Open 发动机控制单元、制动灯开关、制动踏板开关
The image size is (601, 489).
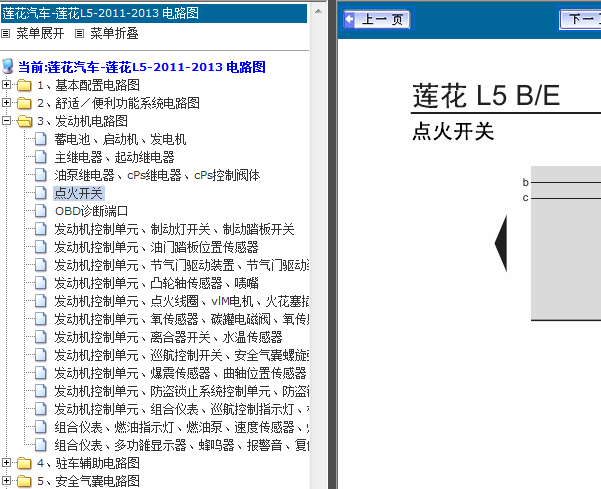pos(174,229)
